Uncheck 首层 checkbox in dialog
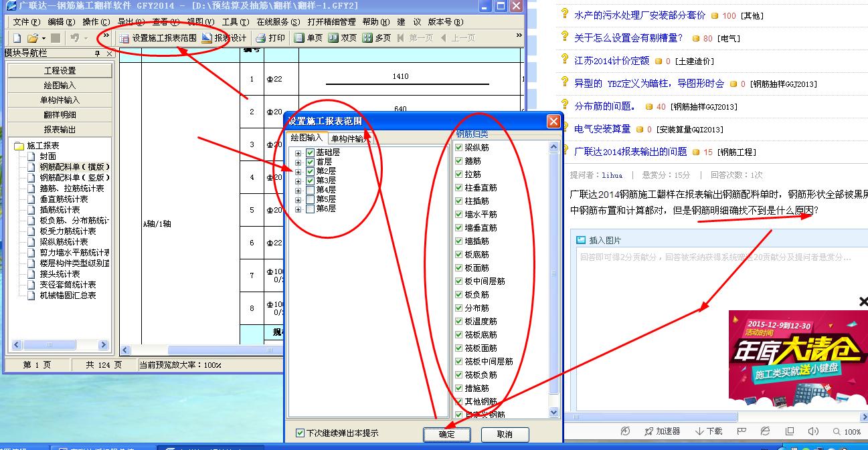The height and width of the screenshot is (450, 868). [310, 162]
